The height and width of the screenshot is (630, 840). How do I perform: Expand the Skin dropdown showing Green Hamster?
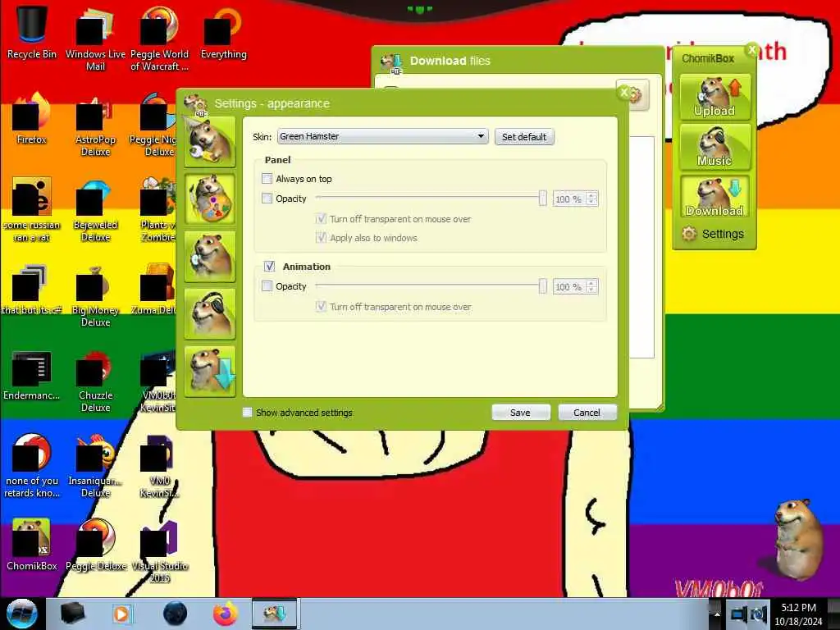point(382,136)
